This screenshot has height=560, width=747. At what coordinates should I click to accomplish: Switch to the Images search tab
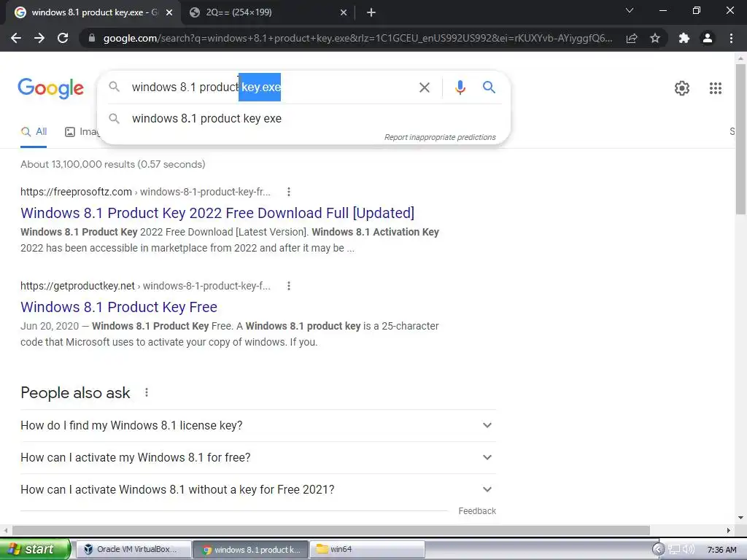[82, 132]
